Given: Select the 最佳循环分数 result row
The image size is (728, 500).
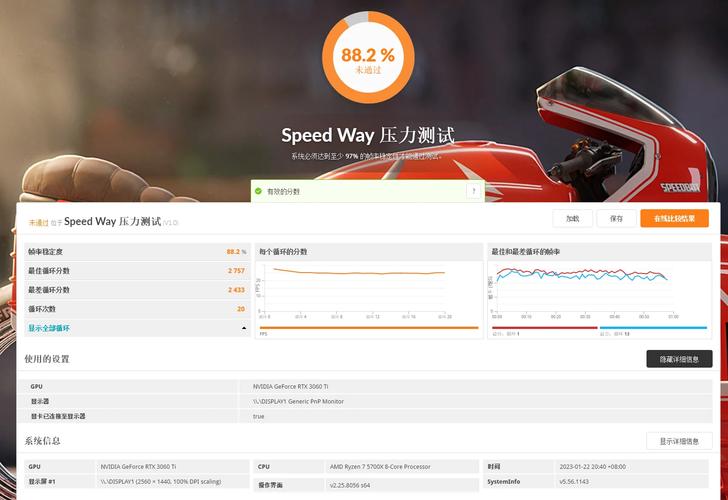Looking at the screenshot, I should point(137,271).
